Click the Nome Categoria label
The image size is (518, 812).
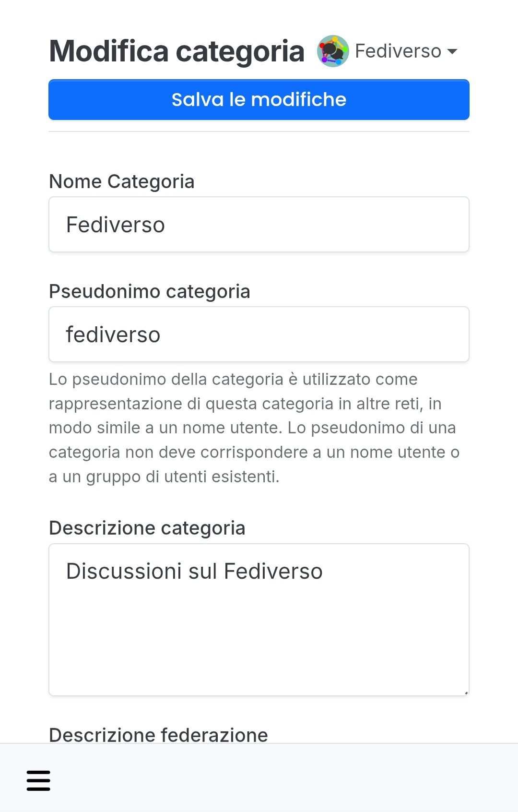(122, 181)
